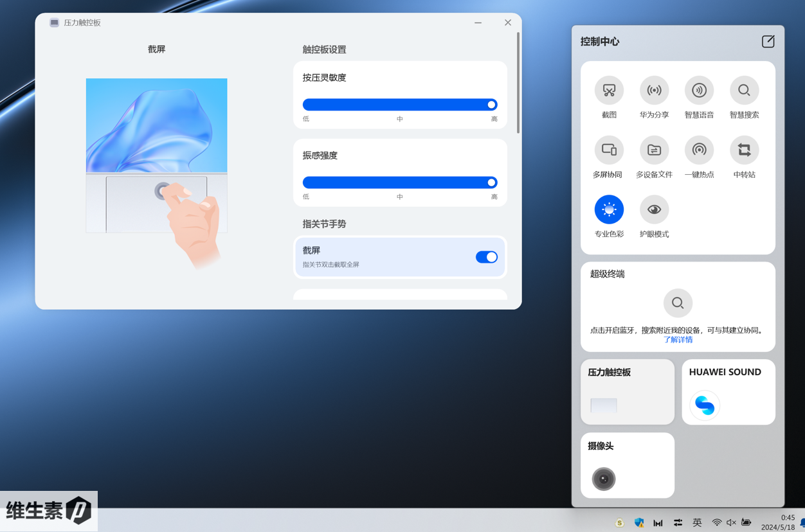Open 多设备文件 multi-device files
The width and height of the screenshot is (805, 532).
coord(654,150)
